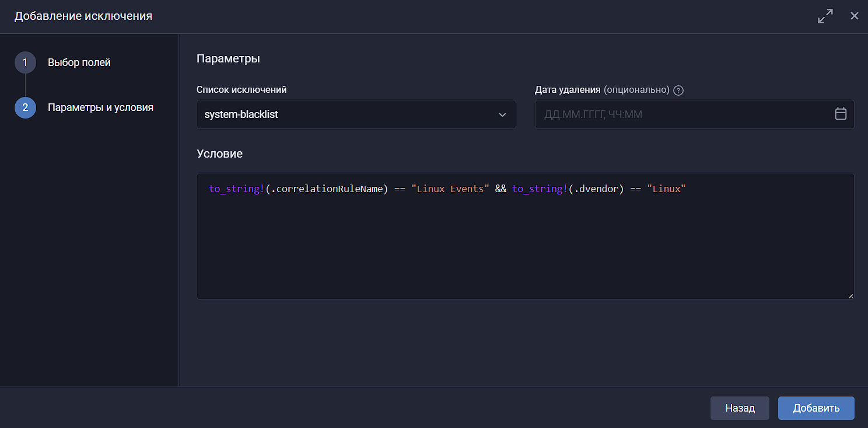Go to the Выбор полей step
Image resolution: width=868 pixels, height=428 pixels.
pyautogui.click(x=79, y=62)
